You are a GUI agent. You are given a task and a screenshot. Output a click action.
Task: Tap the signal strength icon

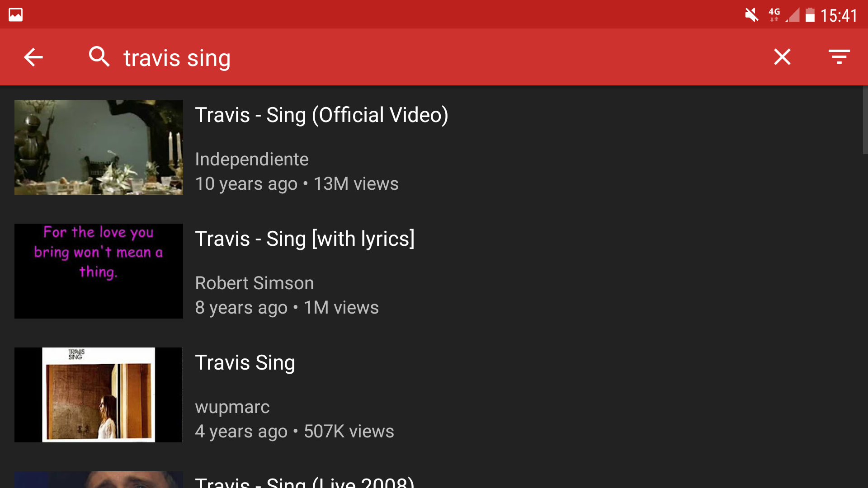coord(793,15)
